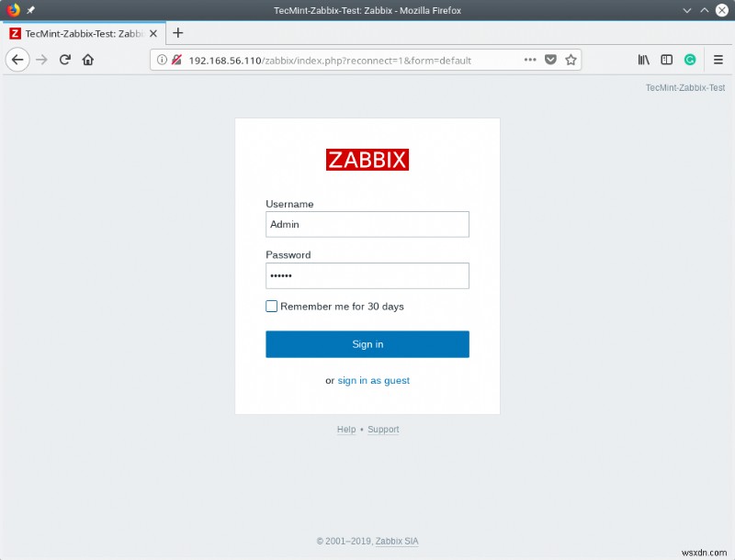Close the Firefox window
The image size is (735, 560).
[722, 10]
